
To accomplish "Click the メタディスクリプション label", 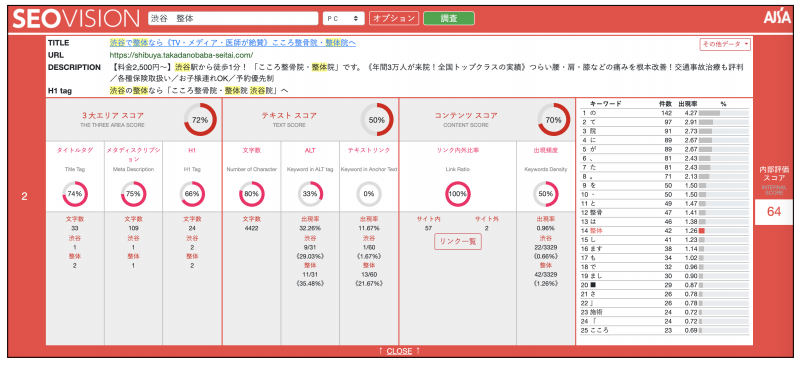I will coord(133,154).
